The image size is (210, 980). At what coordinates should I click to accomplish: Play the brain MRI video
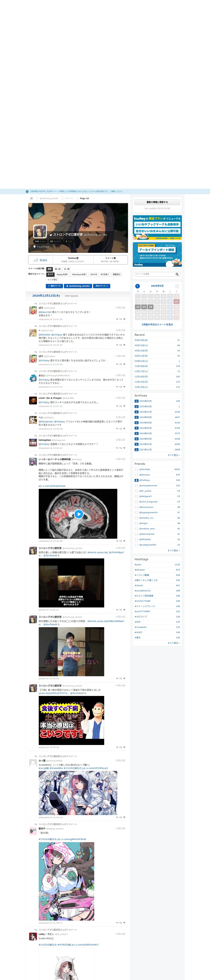click(79, 514)
